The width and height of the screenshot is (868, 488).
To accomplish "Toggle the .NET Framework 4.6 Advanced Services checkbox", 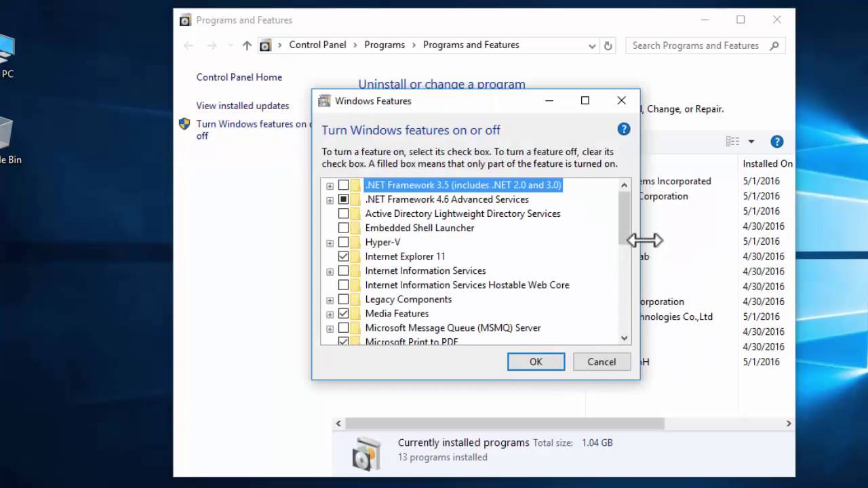I will point(344,199).
